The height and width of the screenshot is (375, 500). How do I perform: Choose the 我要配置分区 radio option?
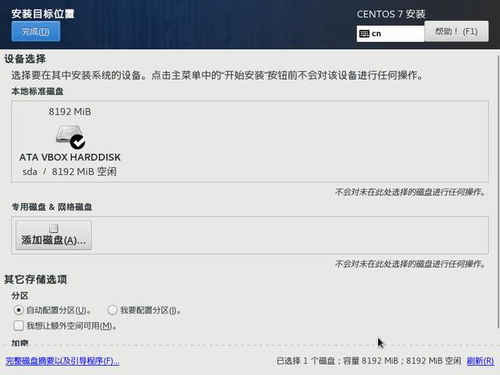[x=112, y=310]
